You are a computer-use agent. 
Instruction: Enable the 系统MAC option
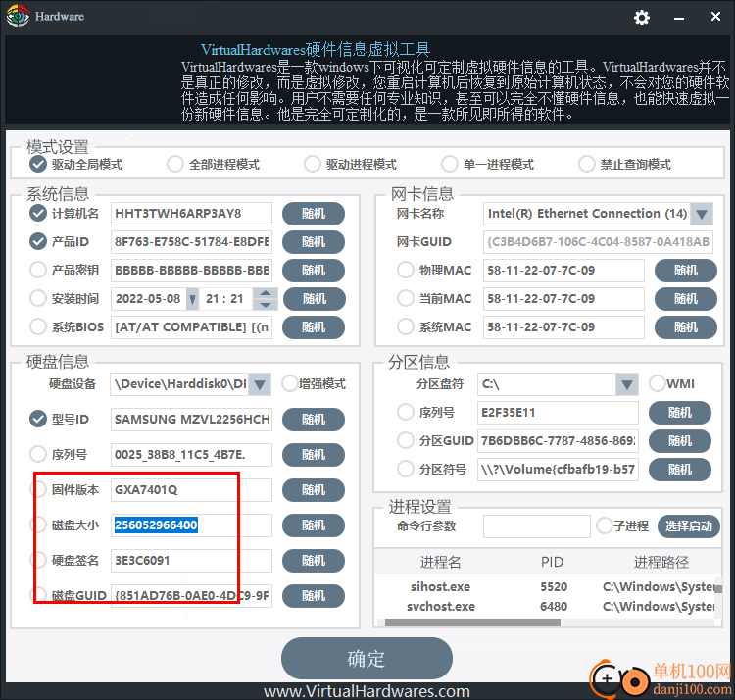(406, 326)
